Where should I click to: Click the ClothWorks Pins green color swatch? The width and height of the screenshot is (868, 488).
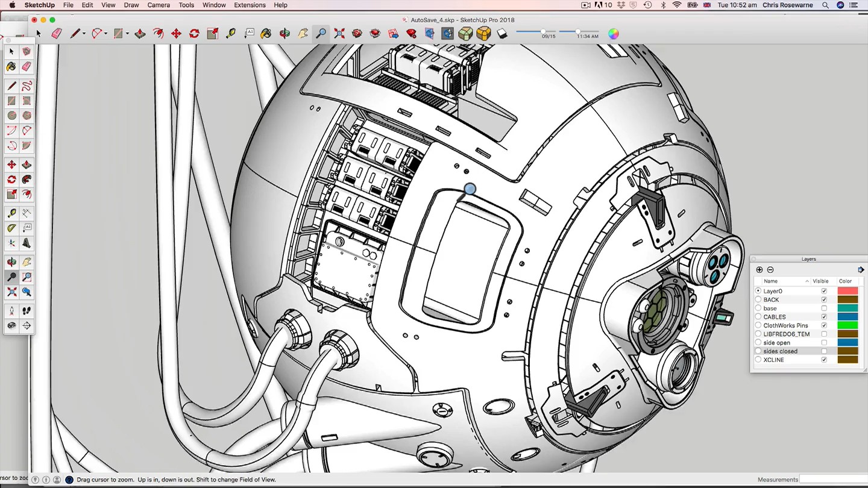847,325
